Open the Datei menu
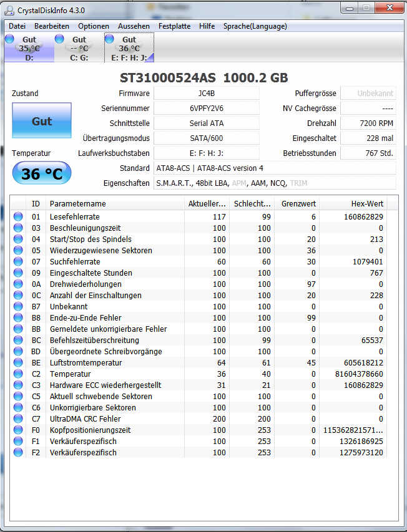The width and height of the screenshot is (407, 532). [x=17, y=26]
